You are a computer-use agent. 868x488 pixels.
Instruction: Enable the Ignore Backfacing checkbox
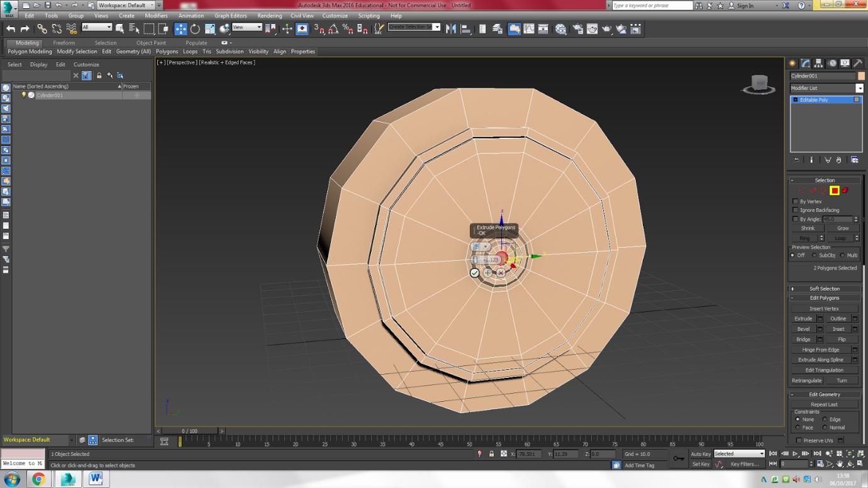tap(796, 210)
